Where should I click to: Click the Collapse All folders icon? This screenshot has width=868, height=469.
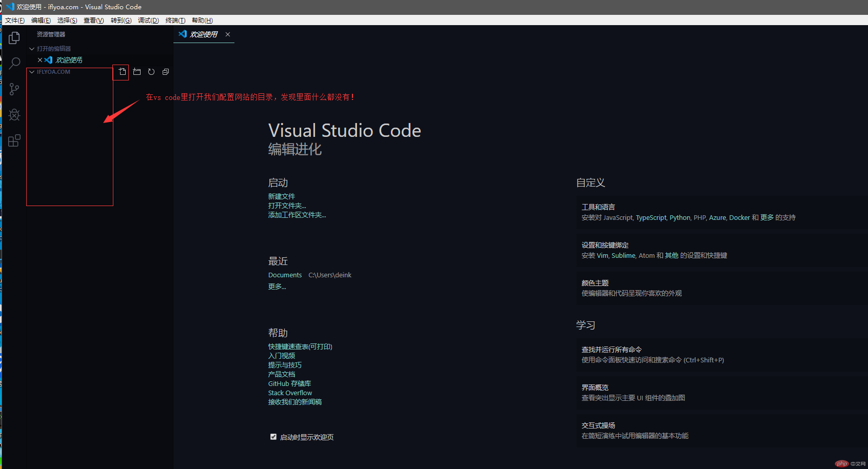[166, 72]
